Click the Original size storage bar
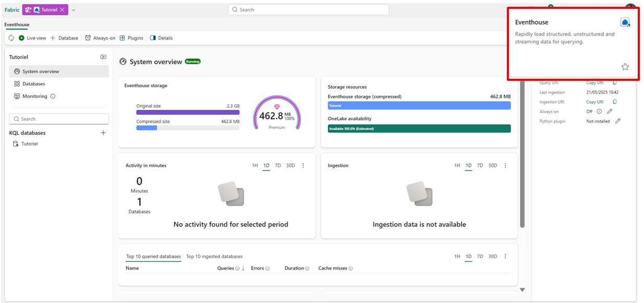644x303 pixels. (188, 112)
